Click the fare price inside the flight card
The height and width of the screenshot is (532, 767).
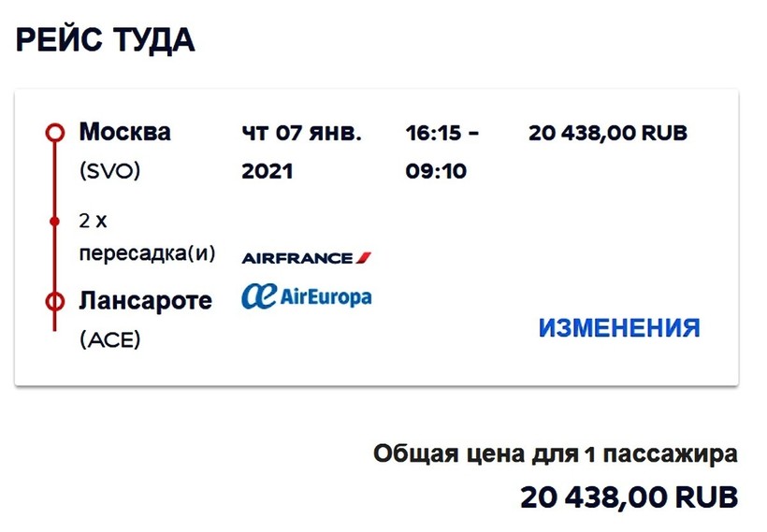pyautogui.click(x=607, y=133)
